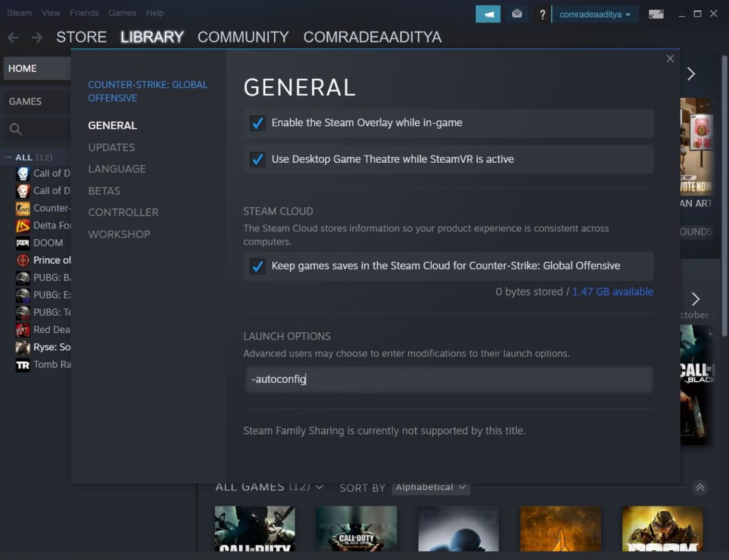Image resolution: width=729 pixels, height=560 pixels.
Task: Select the PUBG: Te list entry
Action: 43,313
